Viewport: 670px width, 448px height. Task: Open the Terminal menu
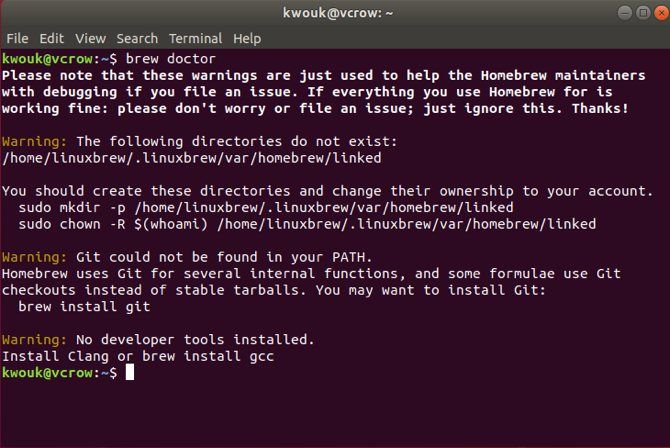click(x=195, y=38)
